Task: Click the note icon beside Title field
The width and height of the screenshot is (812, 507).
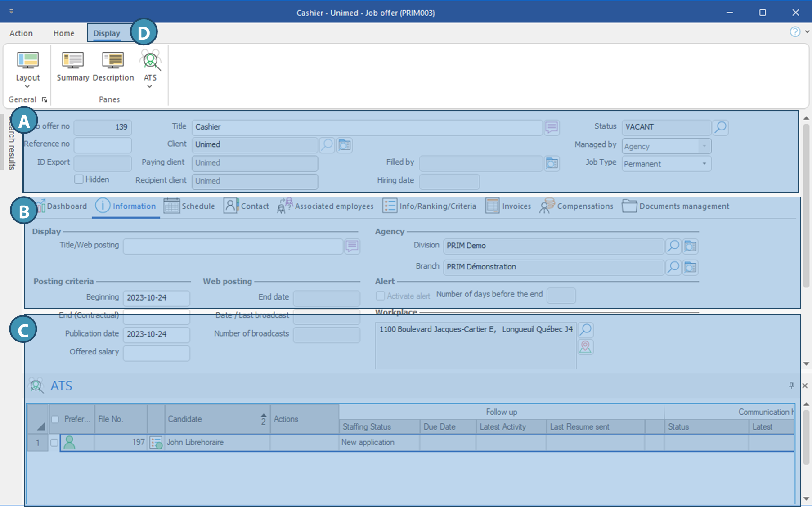Action: click(552, 127)
